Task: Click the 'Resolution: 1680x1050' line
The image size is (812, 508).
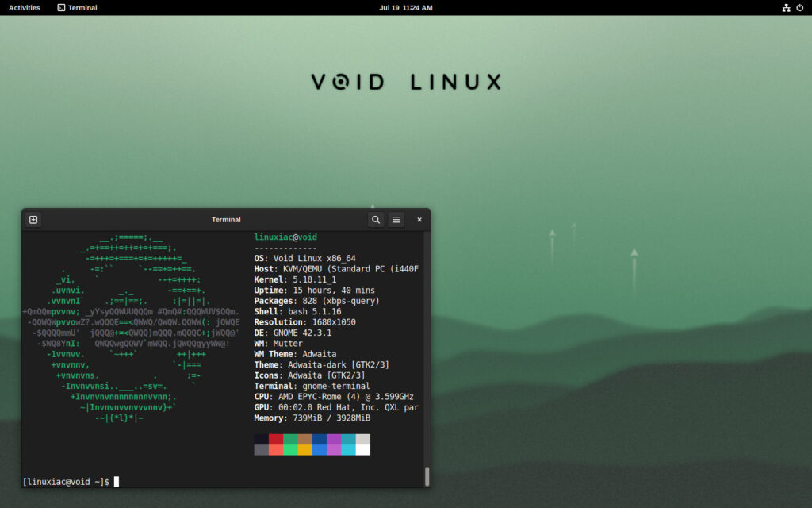Action: (x=305, y=322)
